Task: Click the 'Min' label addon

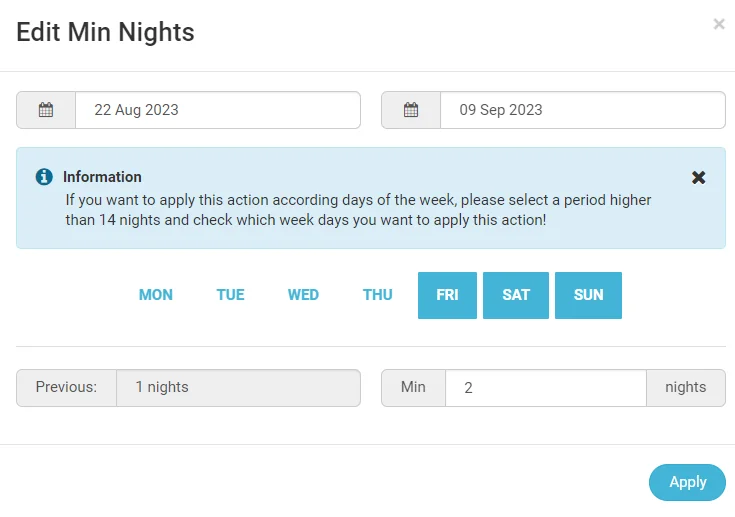Action: pyautogui.click(x=413, y=388)
